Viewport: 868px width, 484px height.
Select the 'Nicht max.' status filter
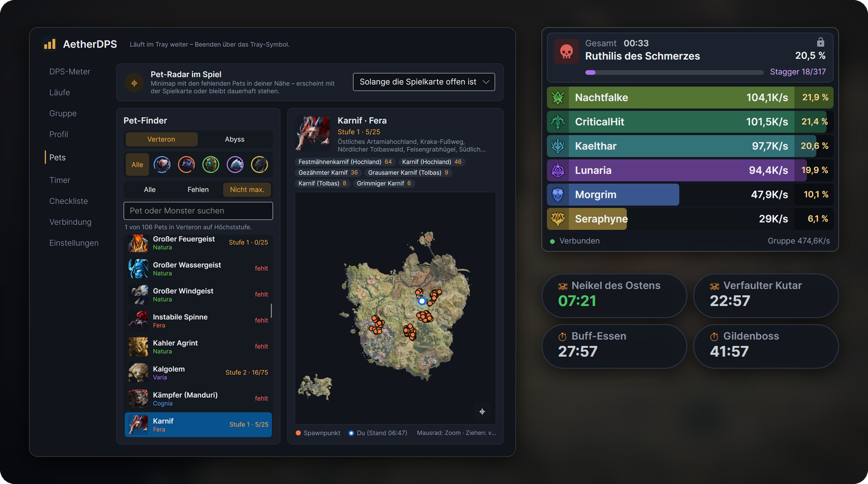click(247, 190)
